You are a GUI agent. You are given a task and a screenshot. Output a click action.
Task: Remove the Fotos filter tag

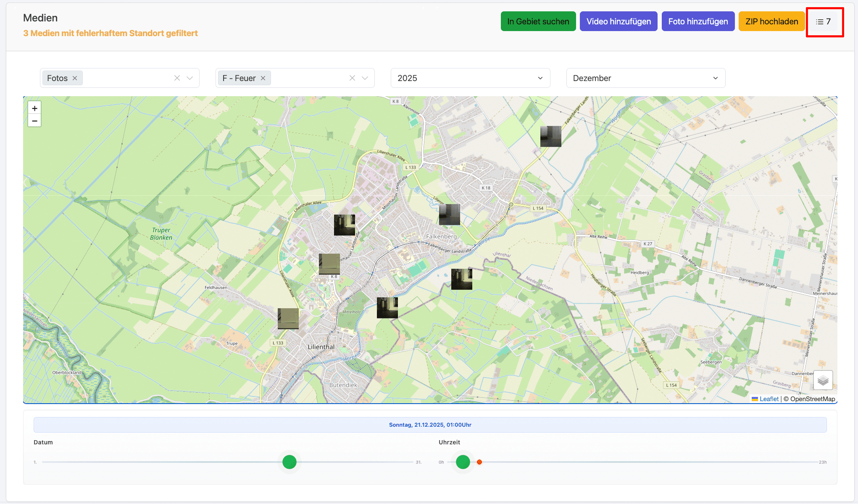(75, 78)
